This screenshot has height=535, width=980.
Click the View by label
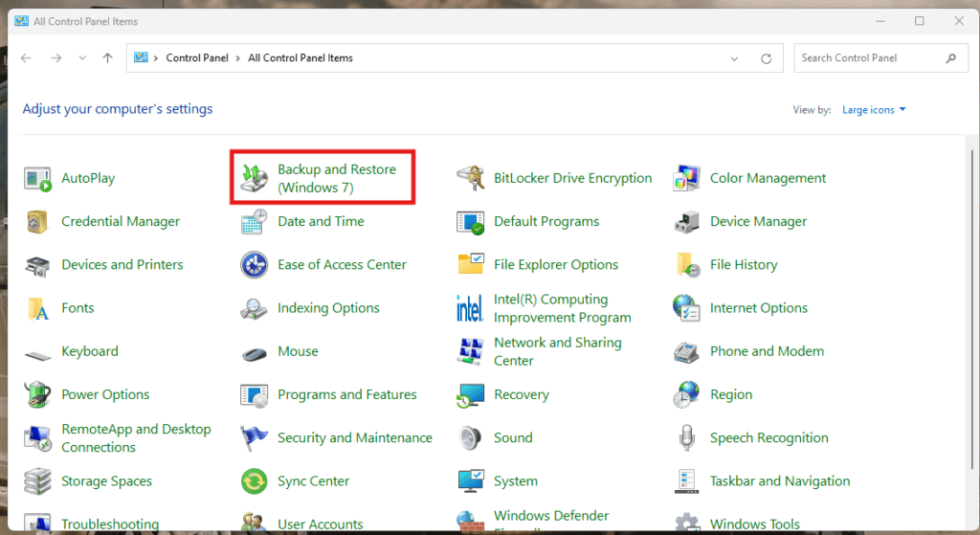812,110
